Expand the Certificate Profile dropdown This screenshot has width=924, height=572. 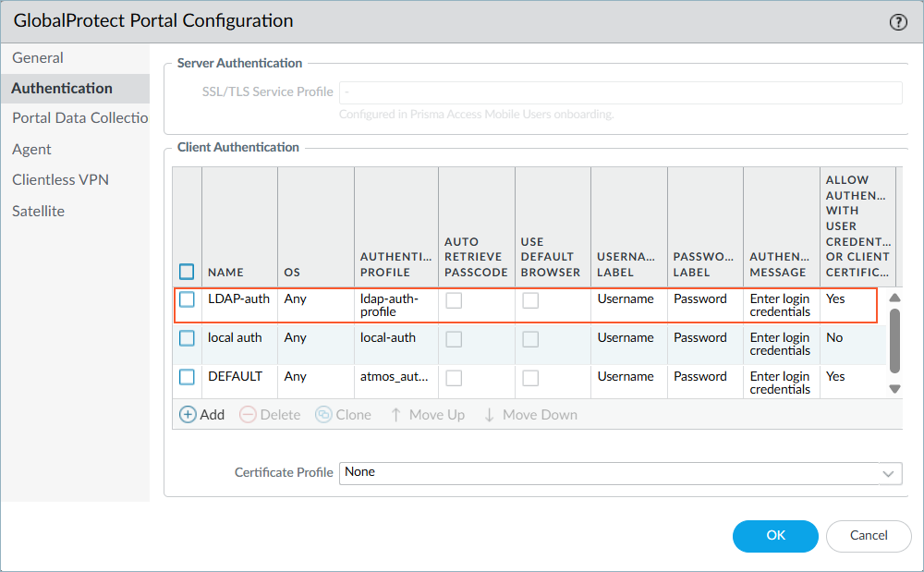coord(888,473)
